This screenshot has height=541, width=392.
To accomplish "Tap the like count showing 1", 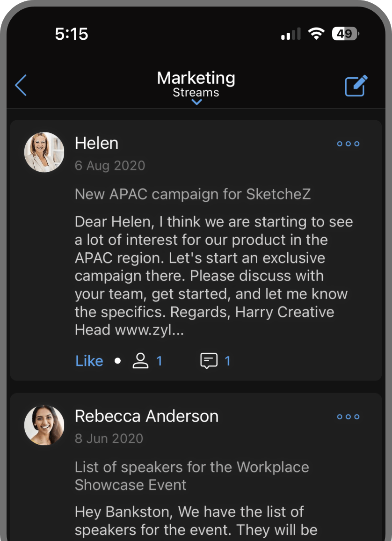I will coord(160,360).
